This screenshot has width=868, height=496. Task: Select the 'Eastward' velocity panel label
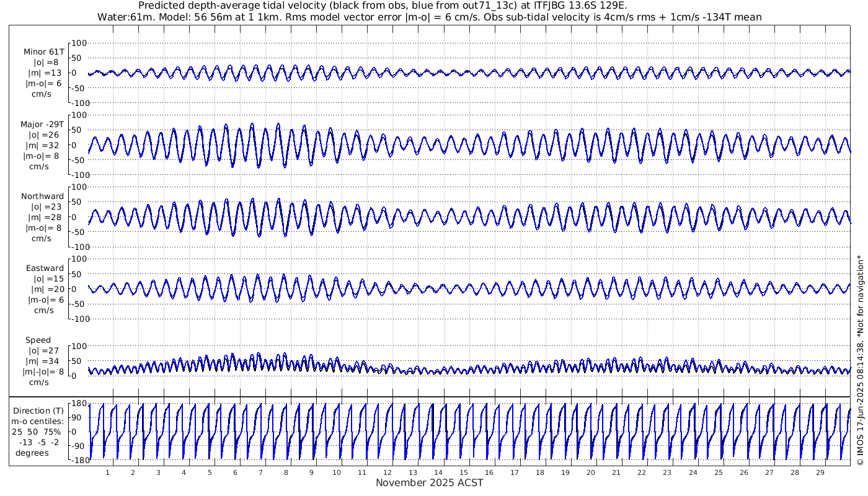click(45, 268)
